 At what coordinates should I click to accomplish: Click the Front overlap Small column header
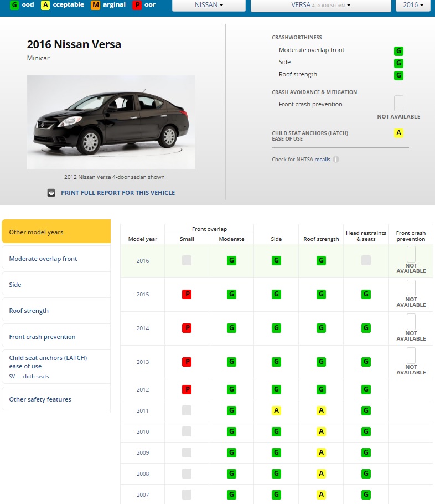point(187,239)
